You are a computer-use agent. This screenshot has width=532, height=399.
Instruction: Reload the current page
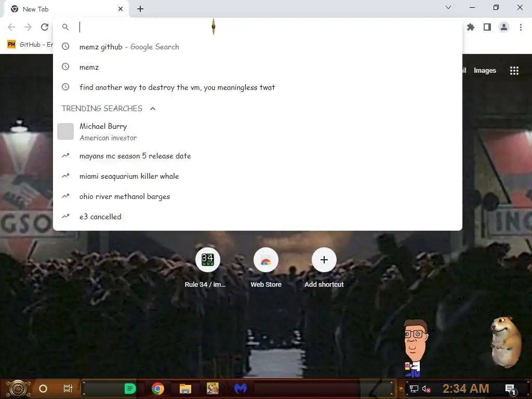(x=45, y=27)
